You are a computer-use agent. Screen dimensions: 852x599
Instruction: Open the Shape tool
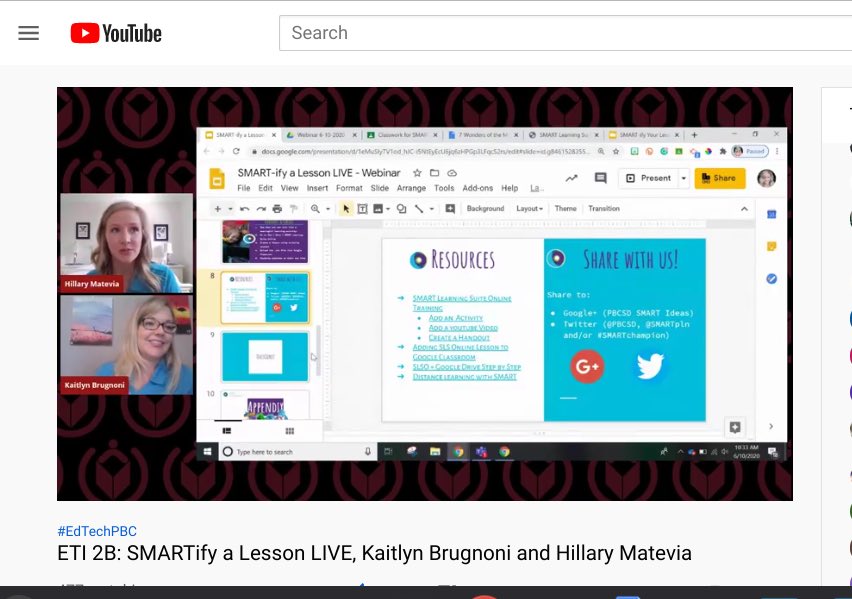point(402,209)
